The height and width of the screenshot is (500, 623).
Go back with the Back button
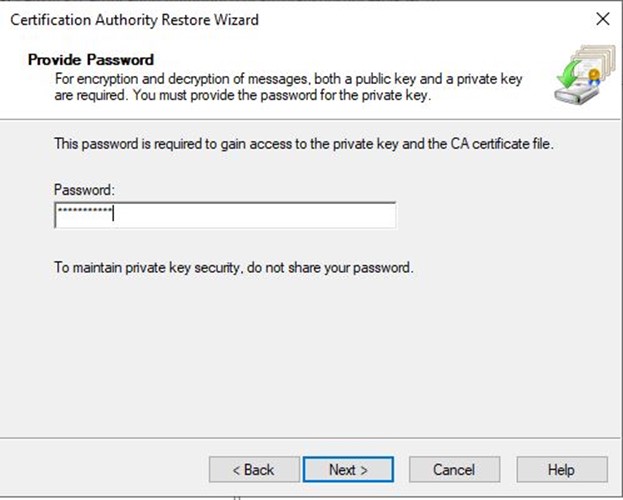pos(253,469)
